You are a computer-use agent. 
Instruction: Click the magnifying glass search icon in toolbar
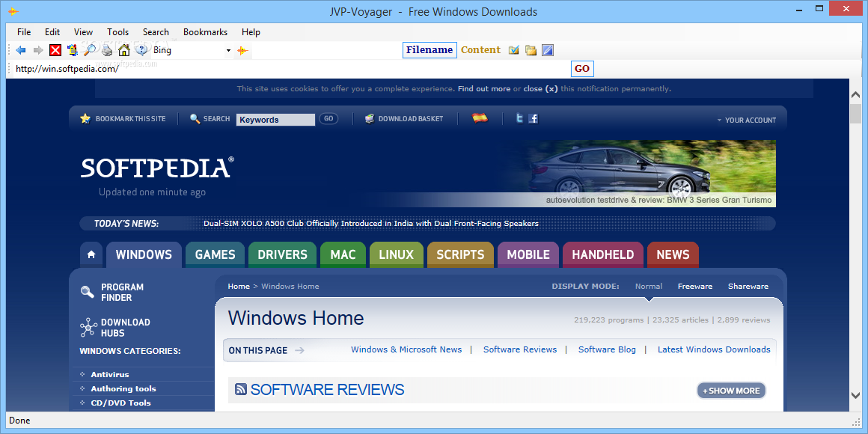90,50
